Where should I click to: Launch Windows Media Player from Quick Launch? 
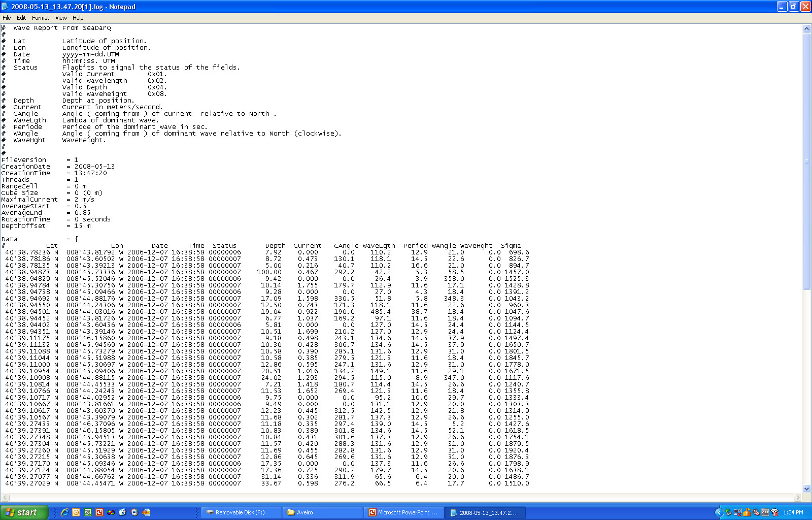[x=134, y=512]
